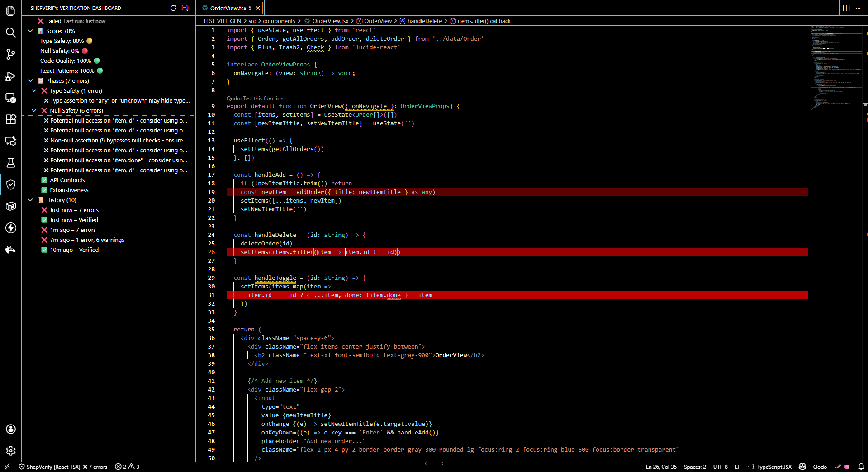Open the Extensions view
The image size is (868, 472).
point(10,119)
